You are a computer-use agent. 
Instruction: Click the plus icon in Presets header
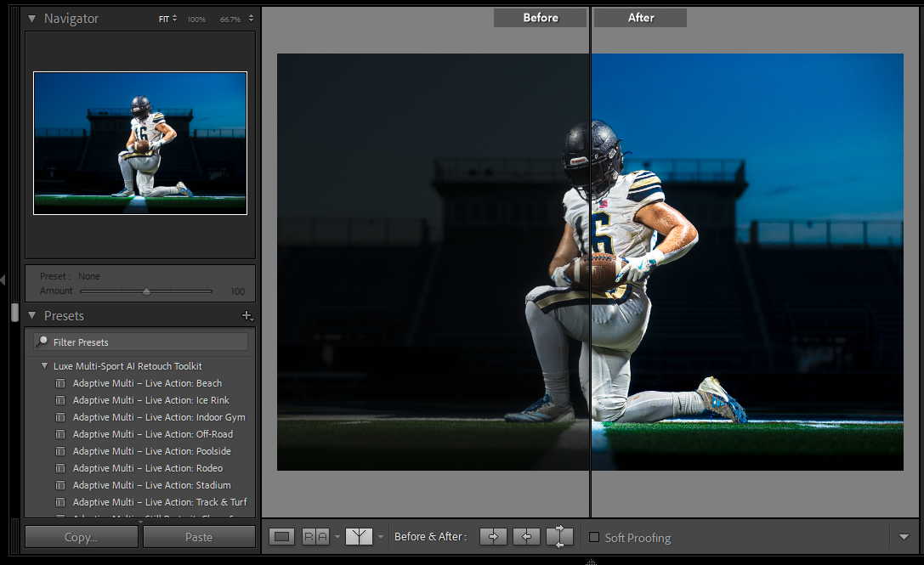point(247,315)
